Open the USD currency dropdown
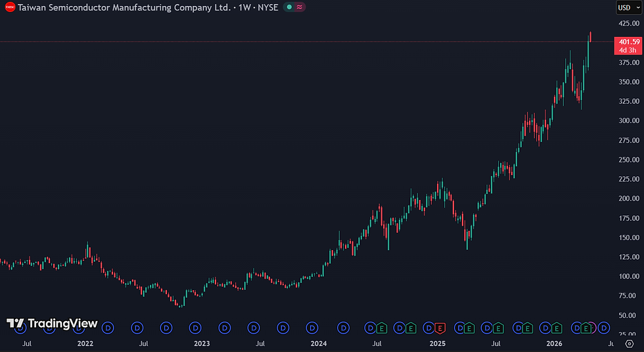The height and width of the screenshot is (352, 644). tap(629, 7)
